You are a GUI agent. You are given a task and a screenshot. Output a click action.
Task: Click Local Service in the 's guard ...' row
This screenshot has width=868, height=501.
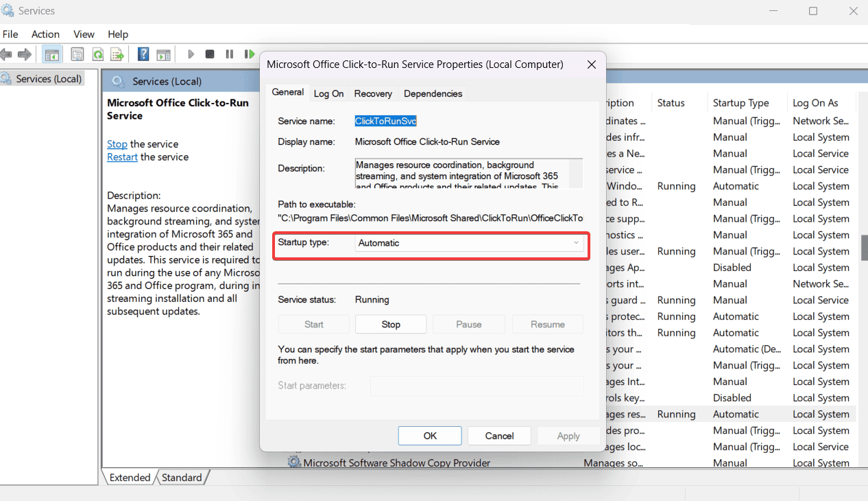pos(821,300)
